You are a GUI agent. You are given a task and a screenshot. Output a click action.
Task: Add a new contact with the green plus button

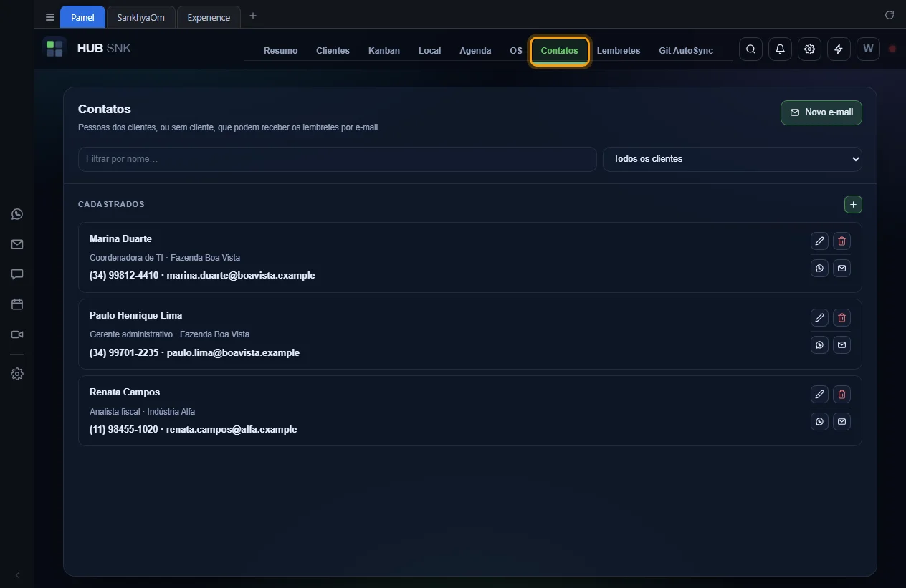pos(853,205)
